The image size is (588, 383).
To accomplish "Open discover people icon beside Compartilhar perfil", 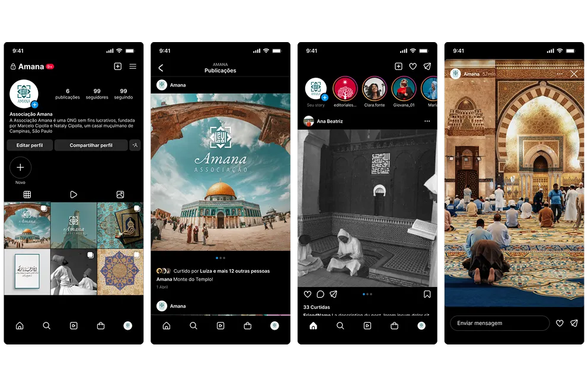I will click(135, 145).
